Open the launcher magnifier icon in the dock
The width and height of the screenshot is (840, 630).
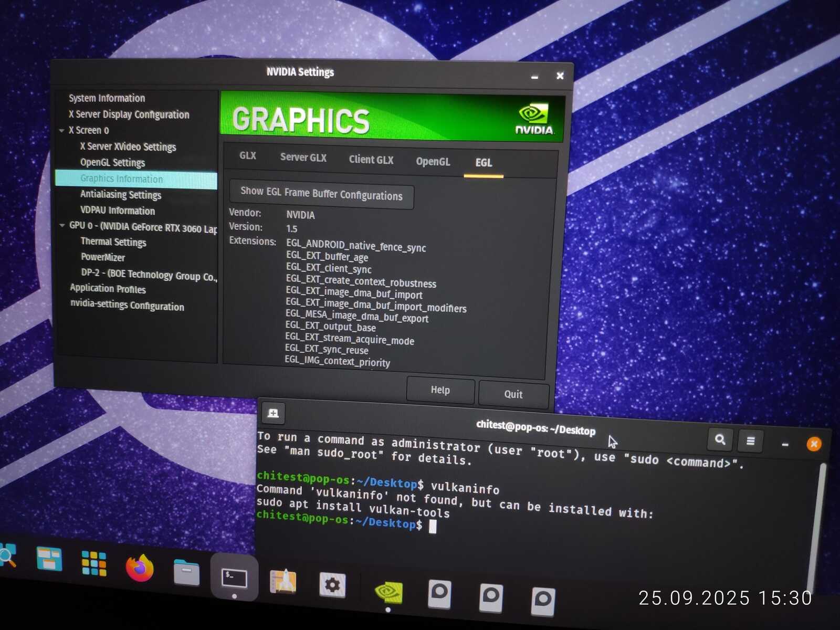tap(7, 555)
